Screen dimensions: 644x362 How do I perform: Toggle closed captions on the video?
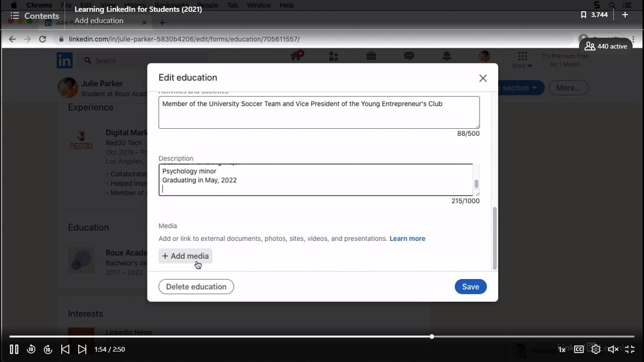pyautogui.click(x=578, y=349)
